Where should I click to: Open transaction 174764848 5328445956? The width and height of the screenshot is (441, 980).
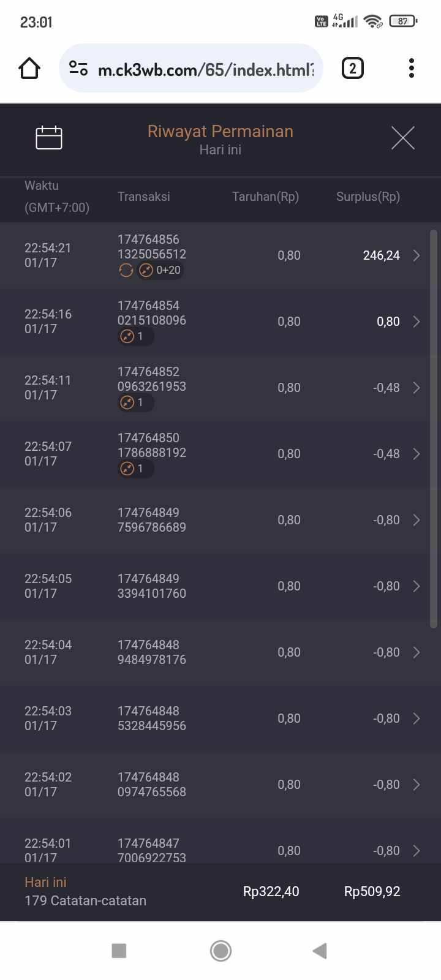(152, 718)
